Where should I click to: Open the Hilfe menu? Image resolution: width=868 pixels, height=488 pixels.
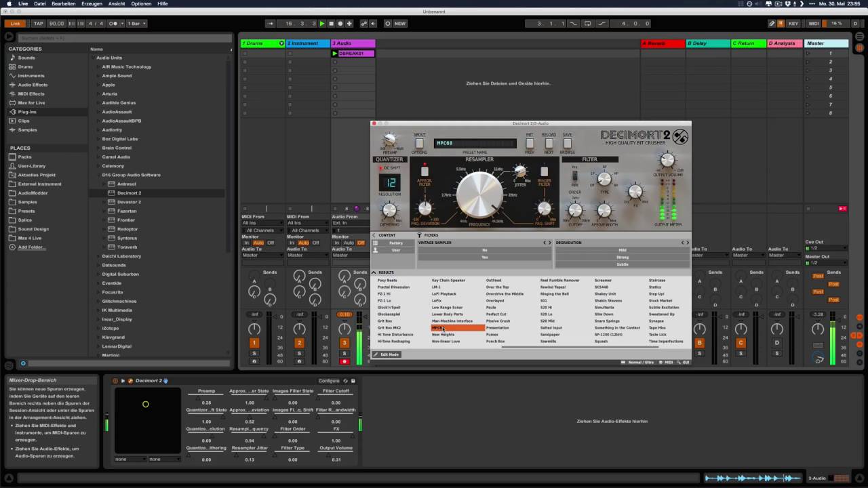pyautogui.click(x=163, y=3)
